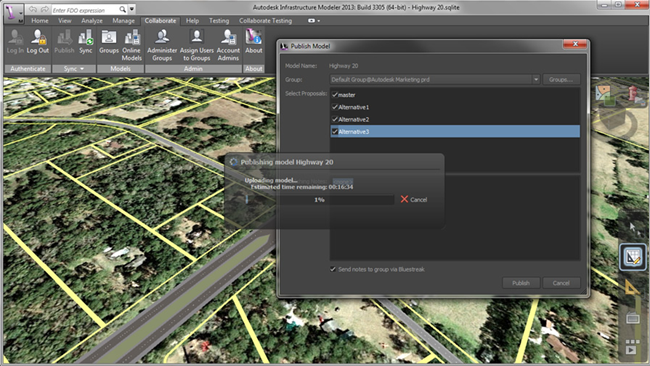Expand the Sync panel dropdown arrow
650x366 pixels.
point(82,69)
